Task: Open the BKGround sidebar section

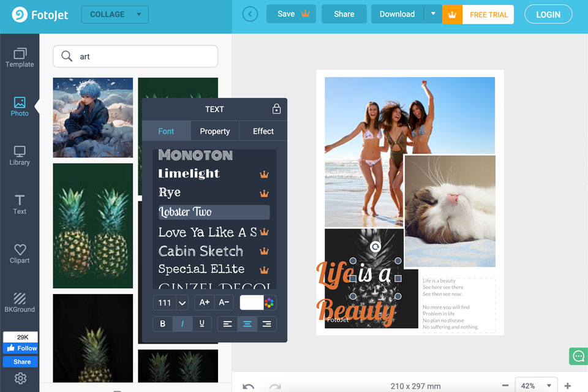Action: coord(20,303)
